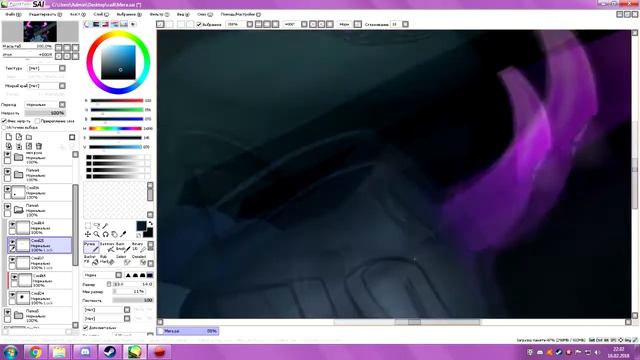Open the paper texture dropdown
The height and width of the screenshot is (360, 640).
[62, 68]
